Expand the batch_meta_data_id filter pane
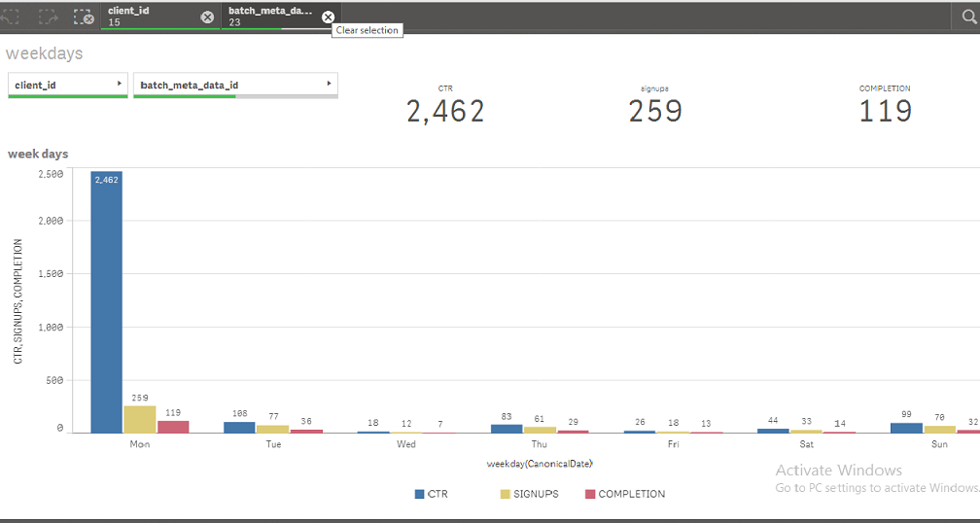The image size is (980, 523). 235,85
